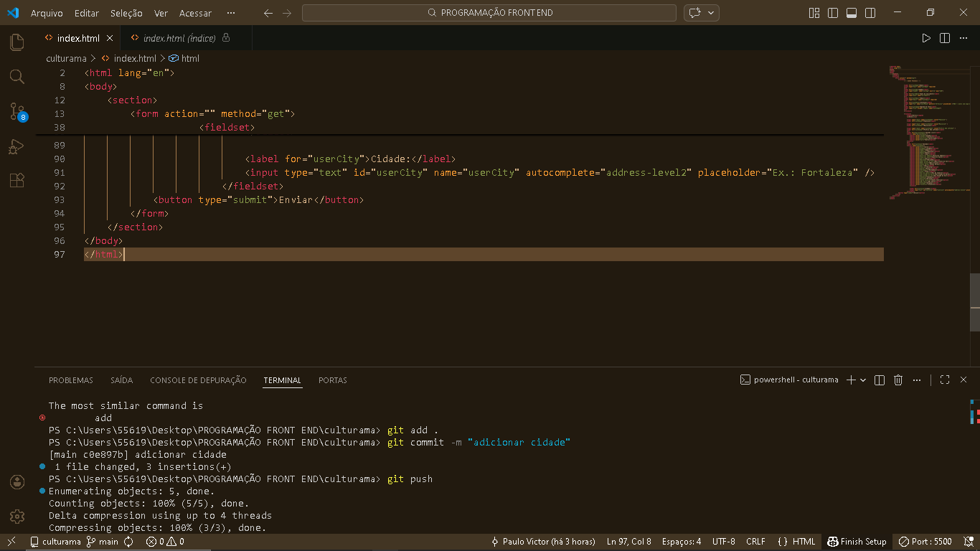The width and height of the screenshot is (980, 551).
Task: Open the Run and Debug view
Action: (17, 146)
